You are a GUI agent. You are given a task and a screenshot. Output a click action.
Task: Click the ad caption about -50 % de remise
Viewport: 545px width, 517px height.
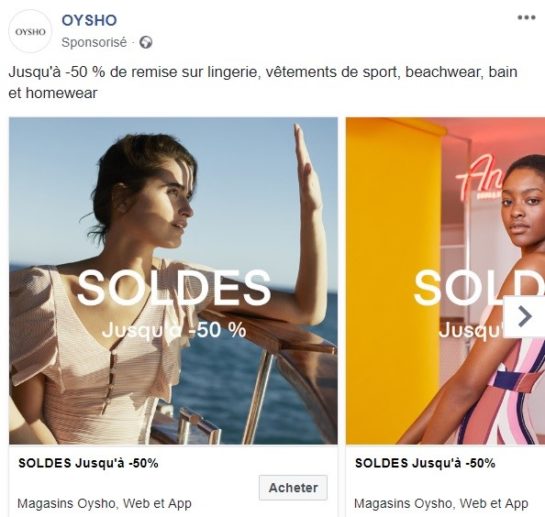[263, 82]
